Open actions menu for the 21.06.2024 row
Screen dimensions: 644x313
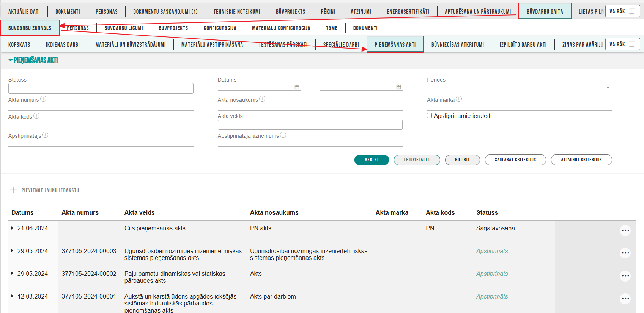coord(625,230)
